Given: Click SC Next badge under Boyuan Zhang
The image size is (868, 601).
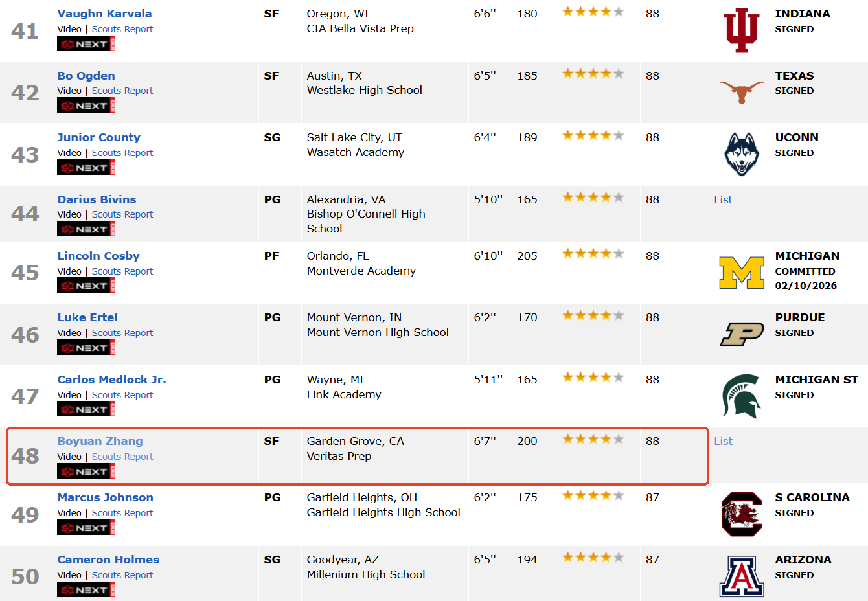Looking at the screenshot, I should point(86,471).
